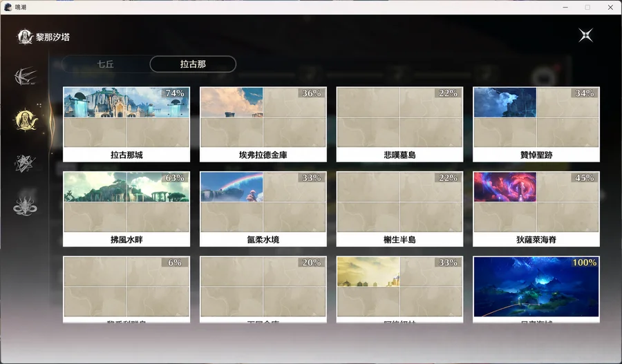622x364 pixels.
Task: Select the first sidebar emblem icon
Action: point(26,76)
